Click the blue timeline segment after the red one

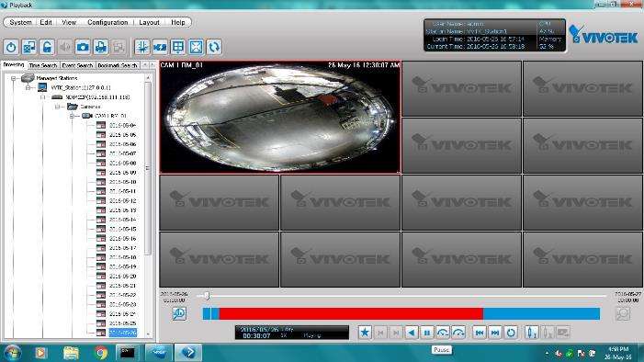tap(541, 314)
